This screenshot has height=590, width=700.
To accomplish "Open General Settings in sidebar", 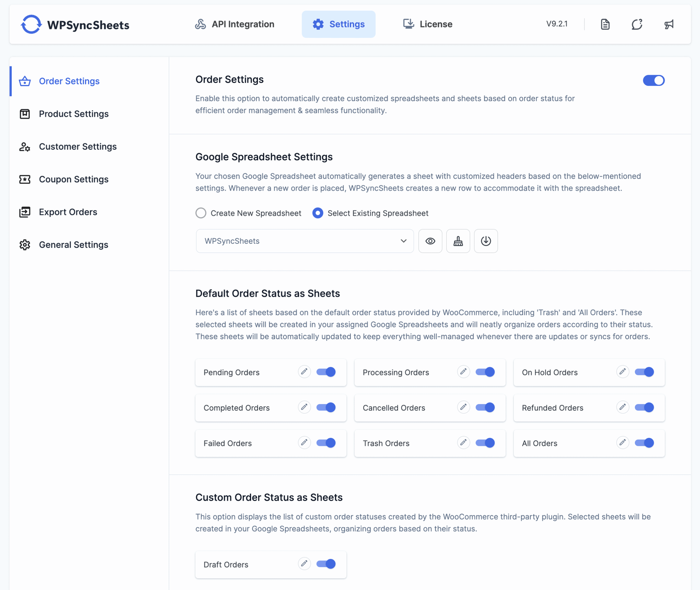I will 73,245.
